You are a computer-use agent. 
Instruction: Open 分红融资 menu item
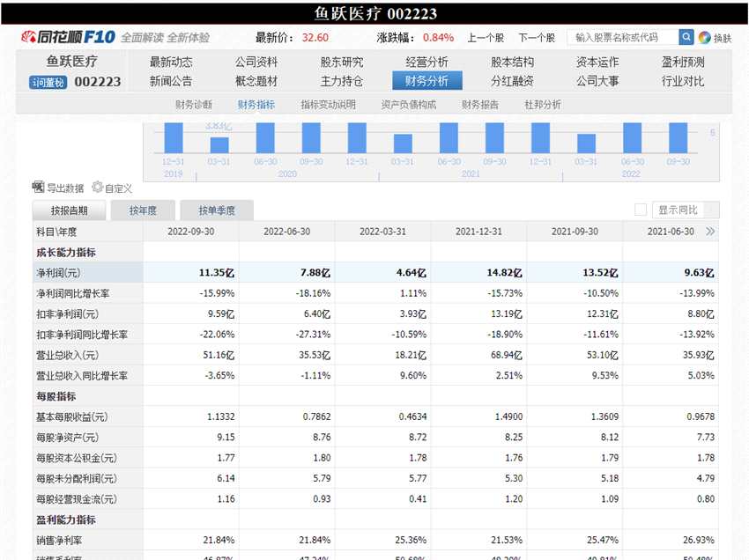[513, 81]
